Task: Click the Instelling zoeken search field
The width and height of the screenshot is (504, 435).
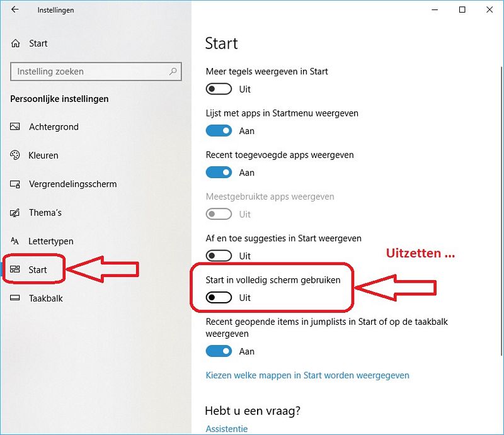Action: click(x=96, y=71)
